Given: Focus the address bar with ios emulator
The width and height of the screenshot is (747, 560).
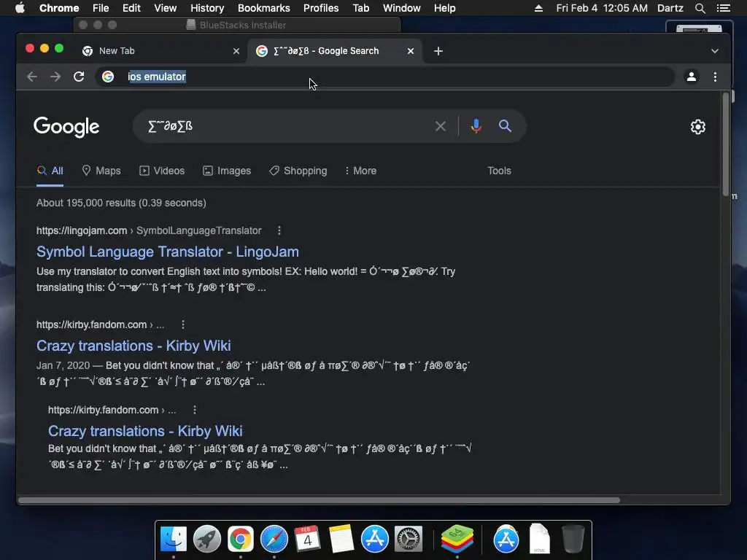Looking at the screenshot, I should tap(385, 77).
